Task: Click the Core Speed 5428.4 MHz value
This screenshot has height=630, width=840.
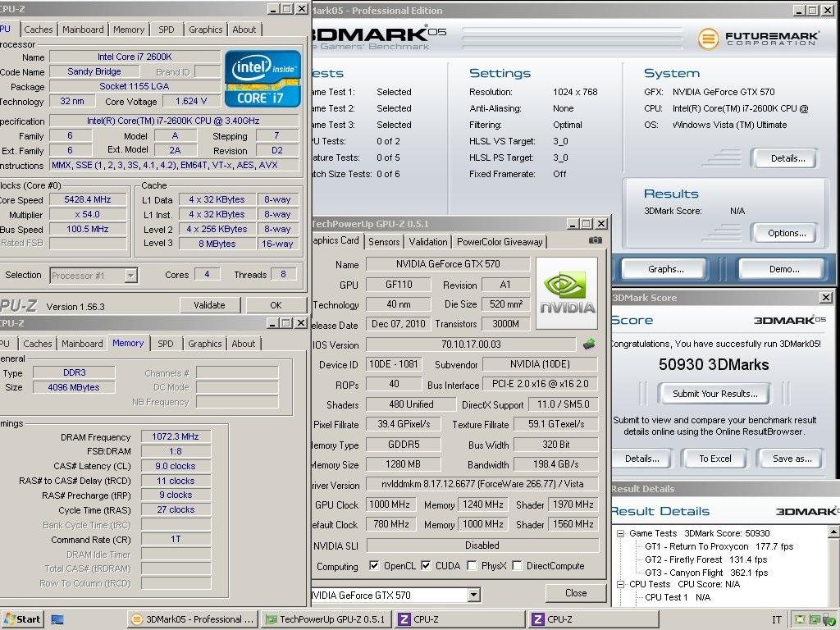Action: [88, 199]
